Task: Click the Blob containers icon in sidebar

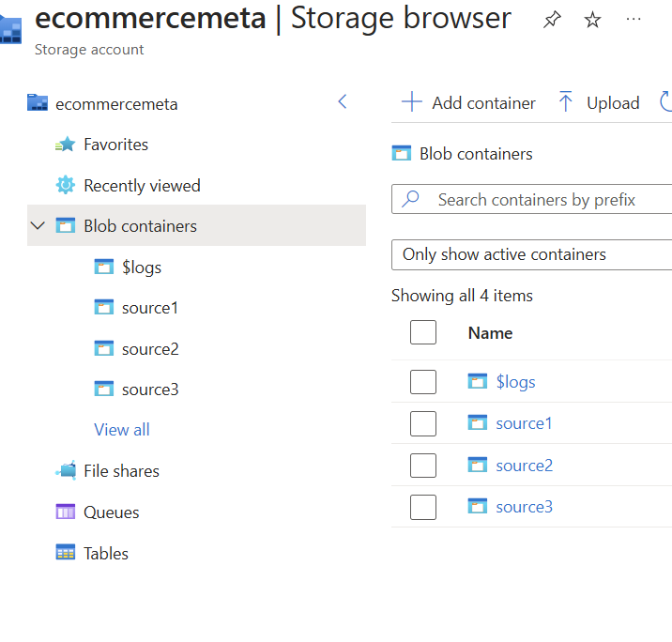Action: (65, 225)
